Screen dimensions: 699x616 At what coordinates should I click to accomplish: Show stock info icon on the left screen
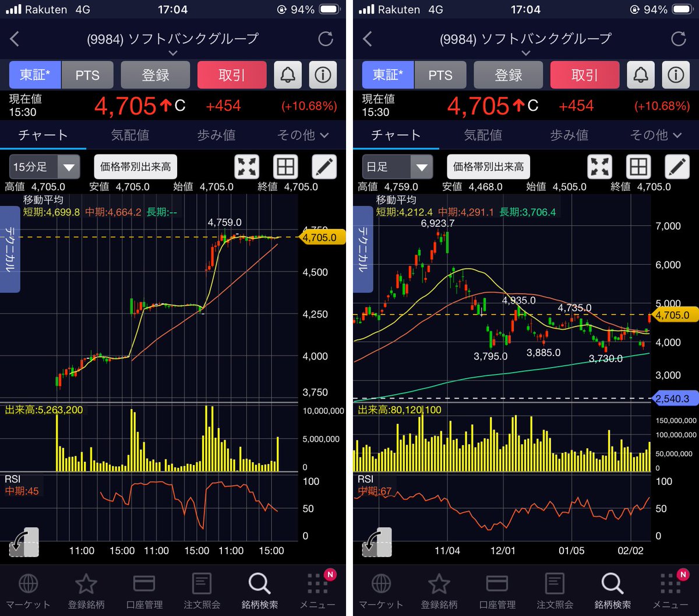click(x=323, y=75)
